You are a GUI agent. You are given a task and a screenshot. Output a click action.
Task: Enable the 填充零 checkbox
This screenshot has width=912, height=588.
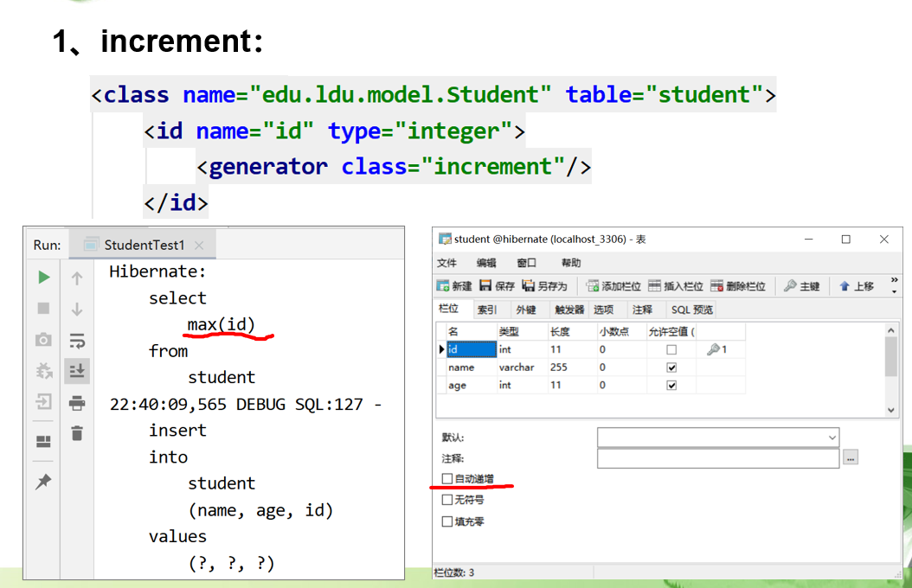click(x=446, y=521)
